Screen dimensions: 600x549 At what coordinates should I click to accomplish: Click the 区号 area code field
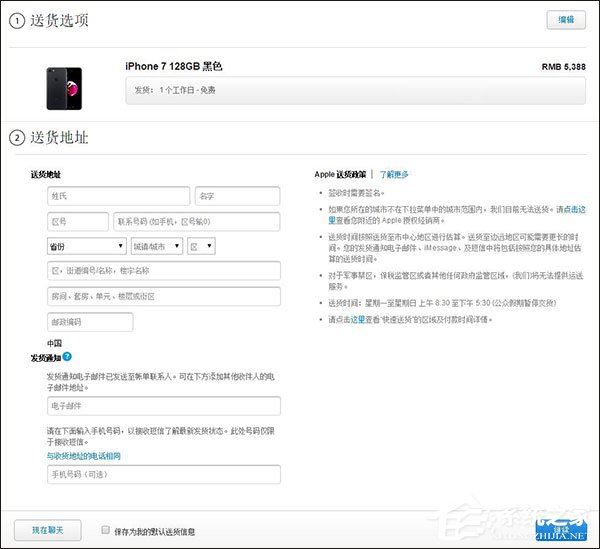(78, 222)
